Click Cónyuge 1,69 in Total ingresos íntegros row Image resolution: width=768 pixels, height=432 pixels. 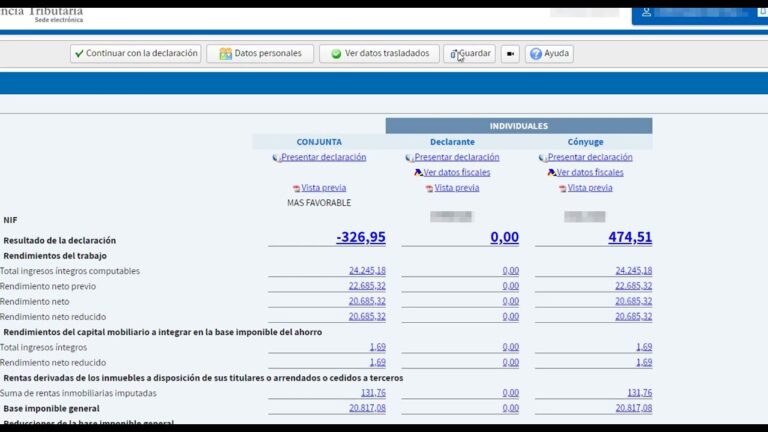pyautogui.click(x=644, y=347)
